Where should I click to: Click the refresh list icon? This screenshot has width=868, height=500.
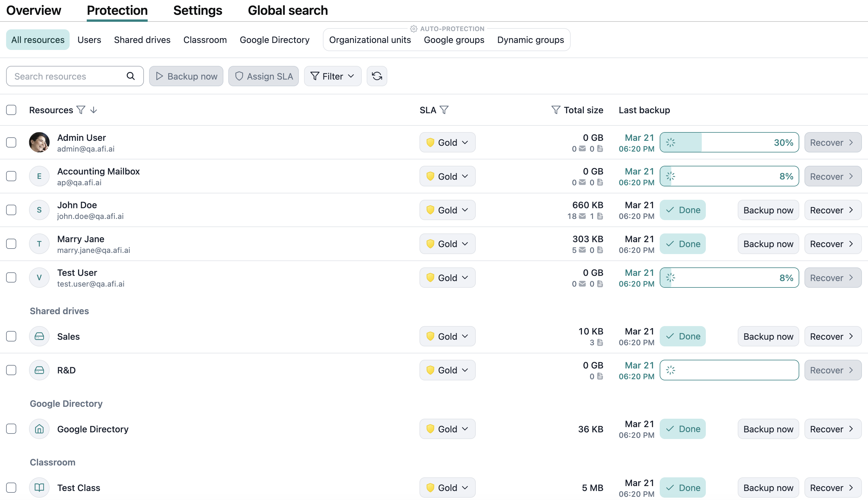tap(377, 76)
